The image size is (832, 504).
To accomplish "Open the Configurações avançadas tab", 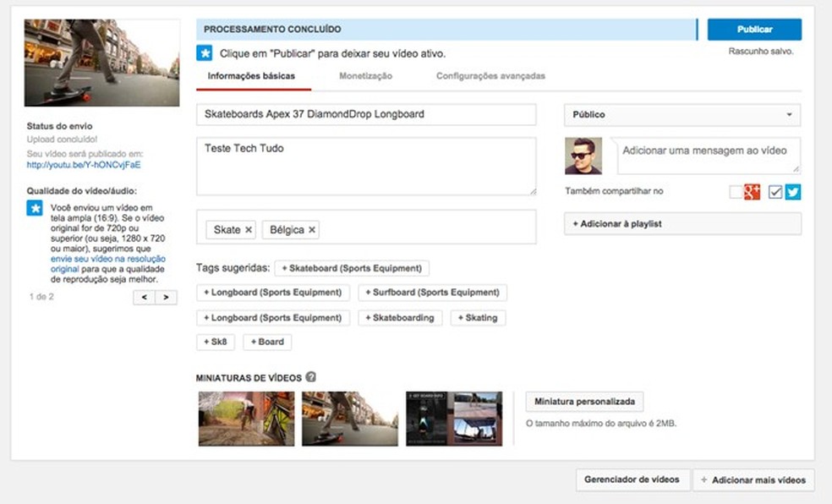I will [490, 76].
